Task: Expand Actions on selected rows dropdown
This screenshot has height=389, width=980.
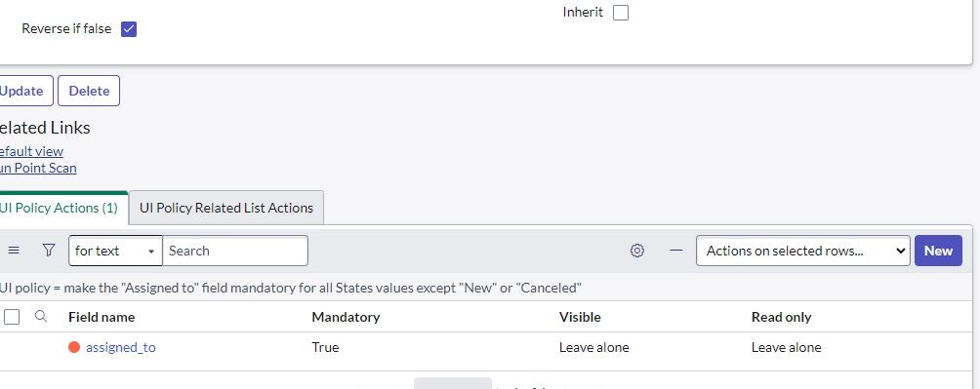Action: pyautogui.click(x=803, y=251)
